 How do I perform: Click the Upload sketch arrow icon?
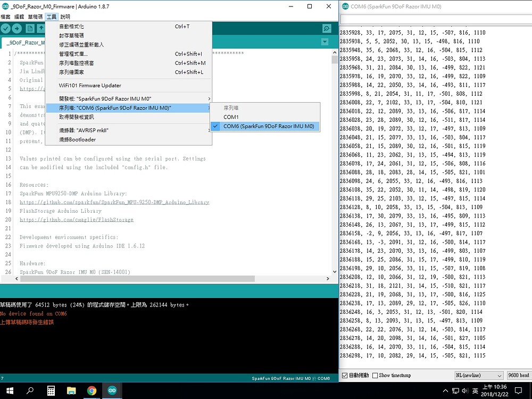pyautogui.click(x=18, y=28)
